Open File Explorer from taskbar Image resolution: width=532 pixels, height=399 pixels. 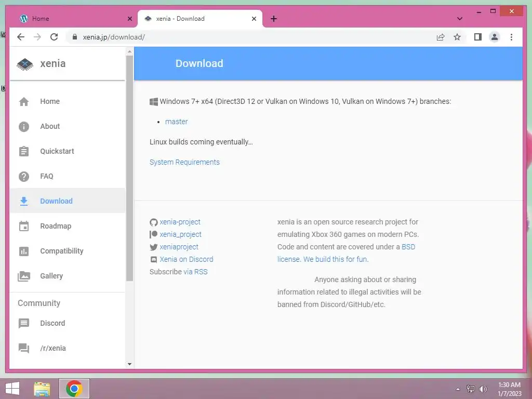(42, 389)
